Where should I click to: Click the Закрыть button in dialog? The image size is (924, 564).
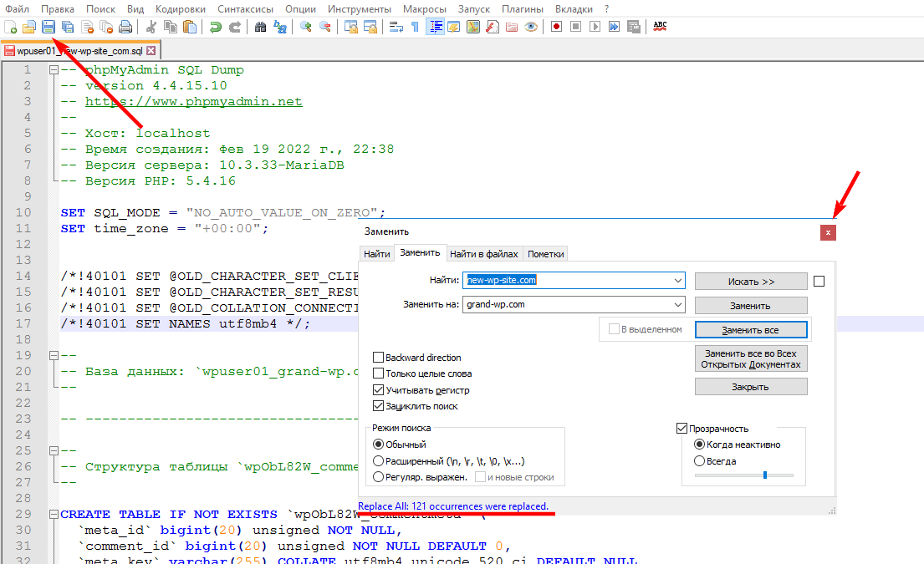click(x=750, y=387)
